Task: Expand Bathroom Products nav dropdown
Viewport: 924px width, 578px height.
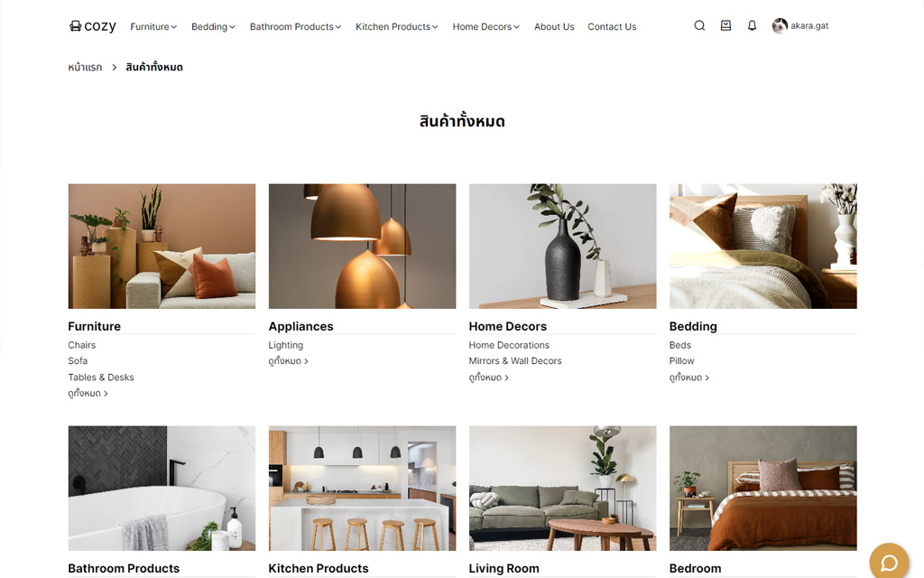Action: 295,26
